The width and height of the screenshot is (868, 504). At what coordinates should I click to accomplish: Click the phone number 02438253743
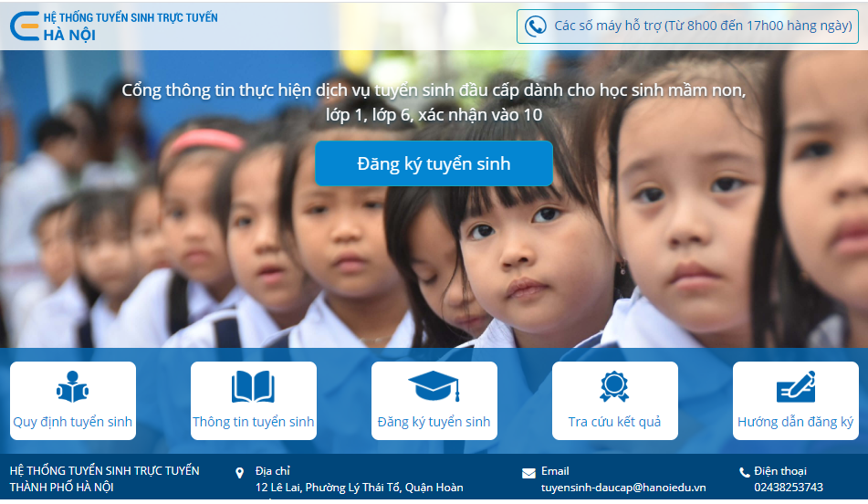point(788,488)
